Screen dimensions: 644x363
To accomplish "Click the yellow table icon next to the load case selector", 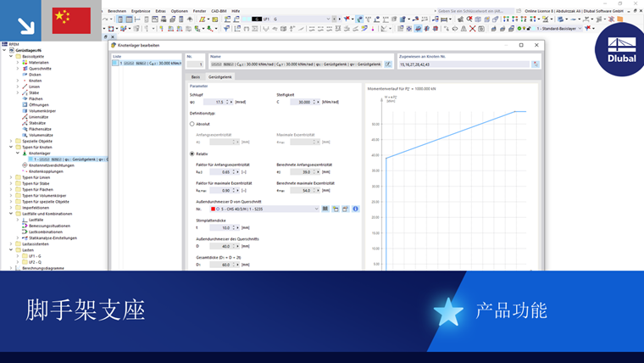I will point(214,19).
